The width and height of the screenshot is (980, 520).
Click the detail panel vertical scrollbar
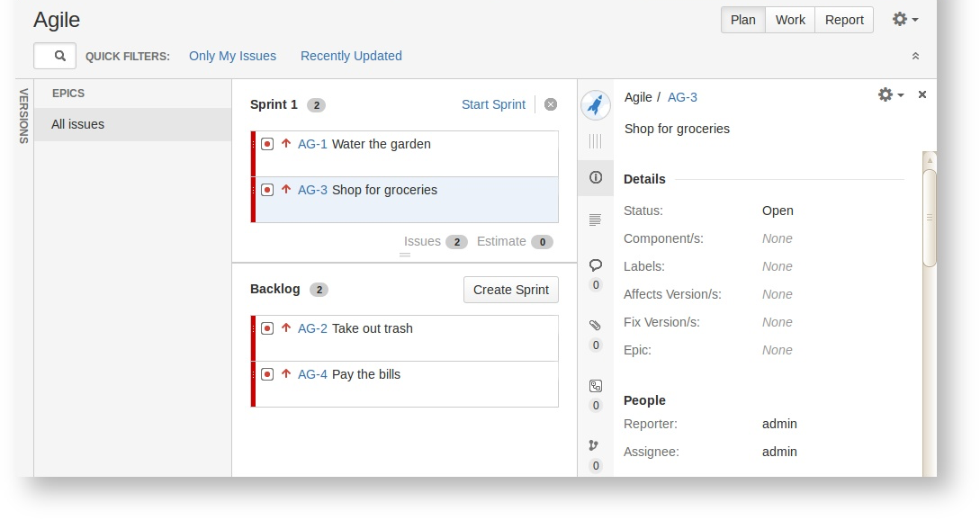(x=930, y=218)
